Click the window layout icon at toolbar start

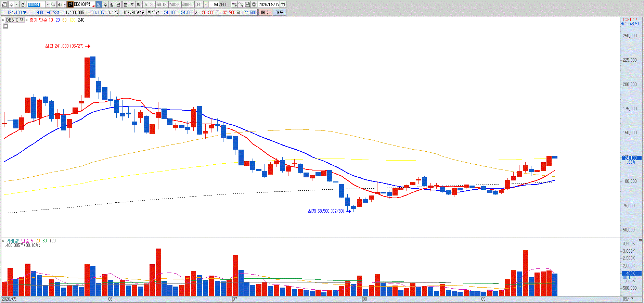[x=4, y=4]
